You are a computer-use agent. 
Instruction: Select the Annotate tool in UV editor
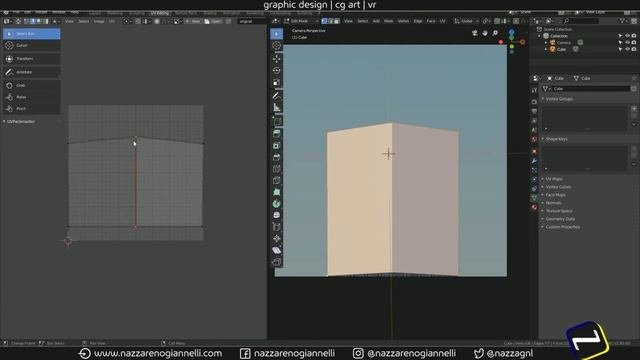click(x=31, y=72)
